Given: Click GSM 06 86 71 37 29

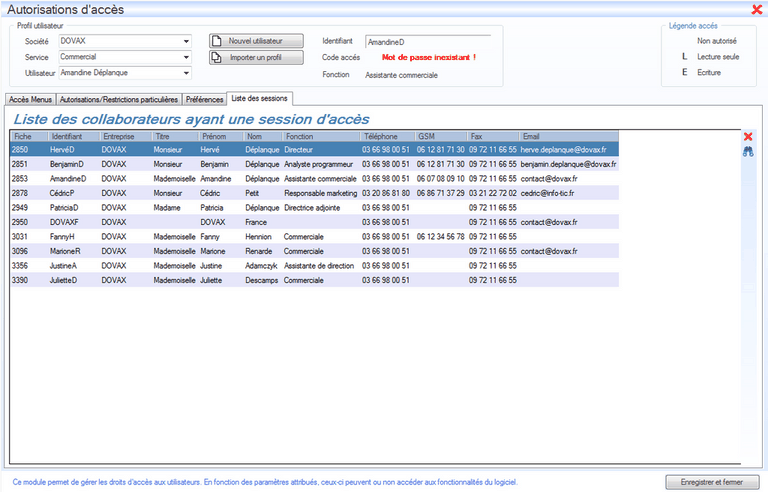Looking at the screenshot, I should click(440, 193).
